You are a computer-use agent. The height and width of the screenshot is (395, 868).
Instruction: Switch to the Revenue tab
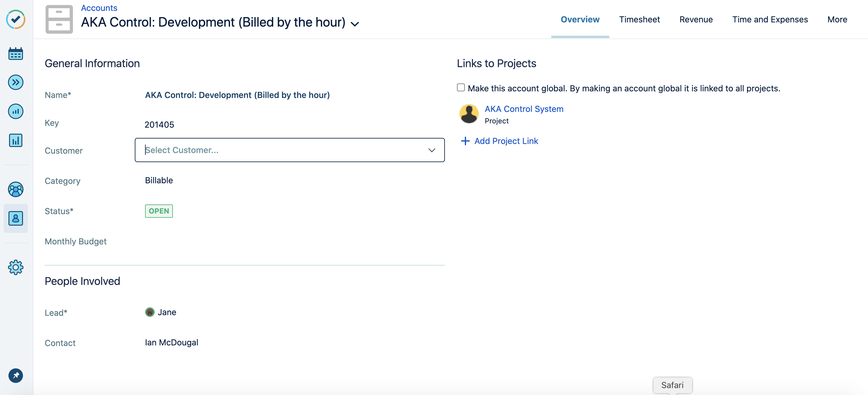[x=696, y=19]
